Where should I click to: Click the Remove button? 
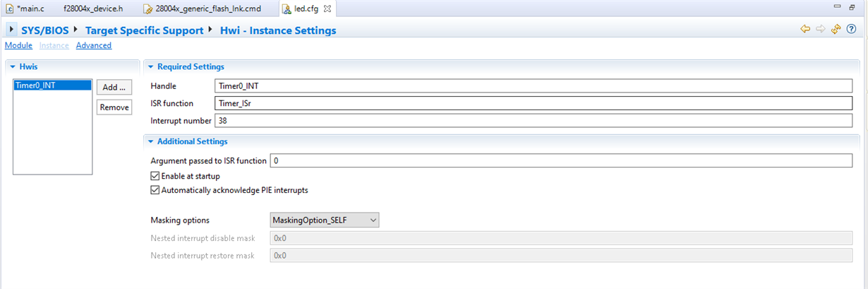click(114, 107)
